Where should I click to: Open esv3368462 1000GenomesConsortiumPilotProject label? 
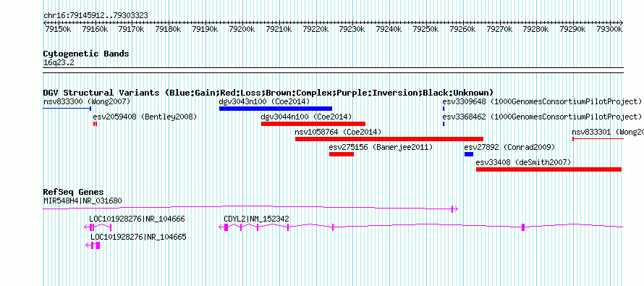pos(542,117)
